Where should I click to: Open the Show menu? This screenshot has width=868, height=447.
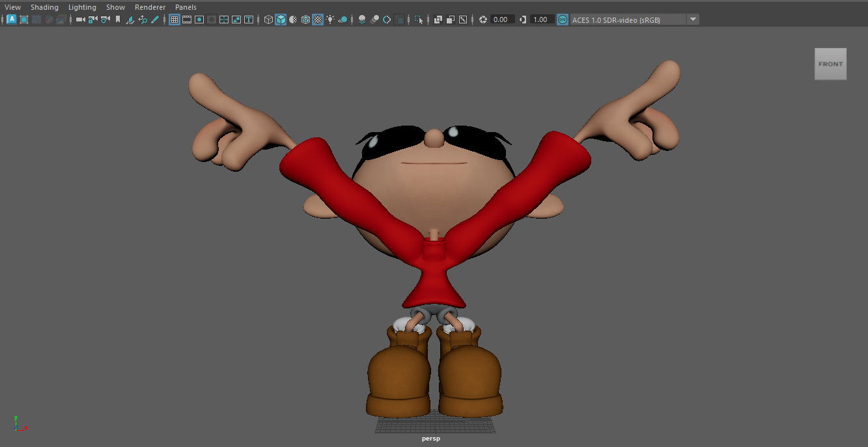tap(115, 7)
